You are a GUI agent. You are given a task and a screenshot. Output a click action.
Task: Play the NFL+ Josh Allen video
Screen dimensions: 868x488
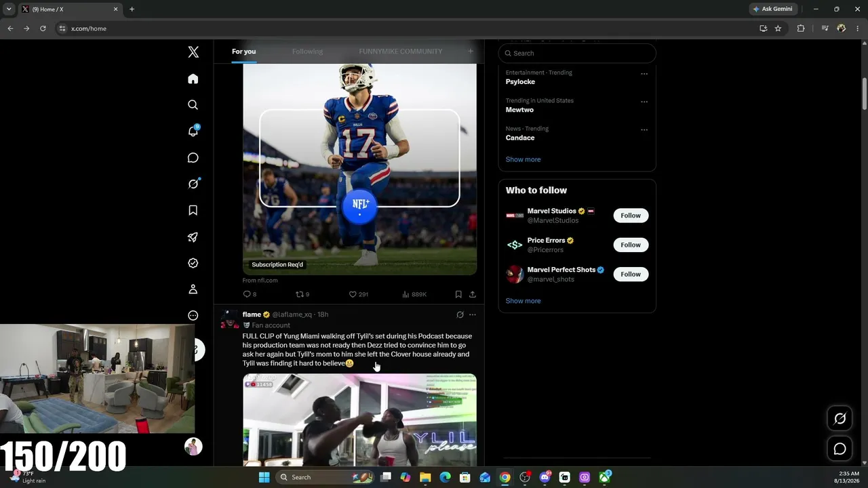pyautogui.click(x=359, y=169)
